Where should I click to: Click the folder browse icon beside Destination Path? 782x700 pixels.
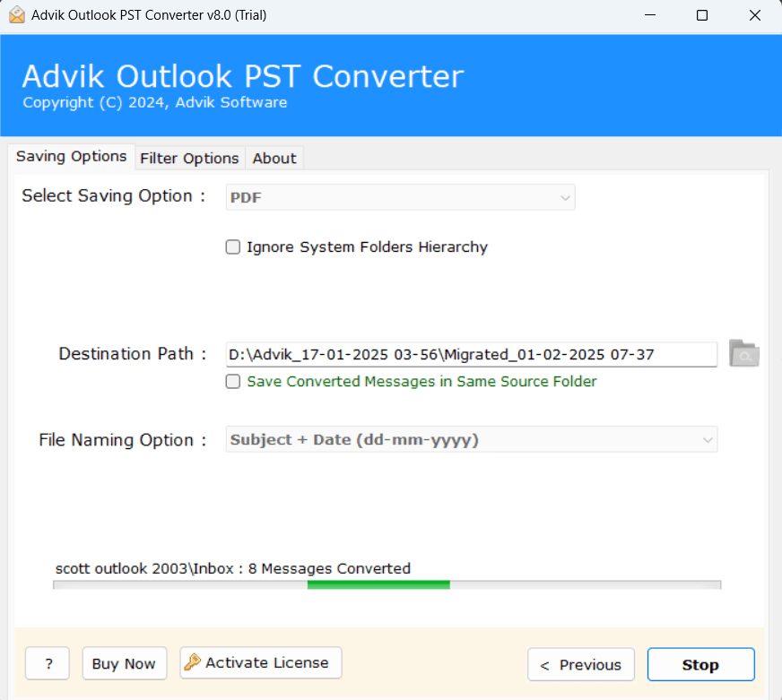pyautogui.click(x=743, y=353)
